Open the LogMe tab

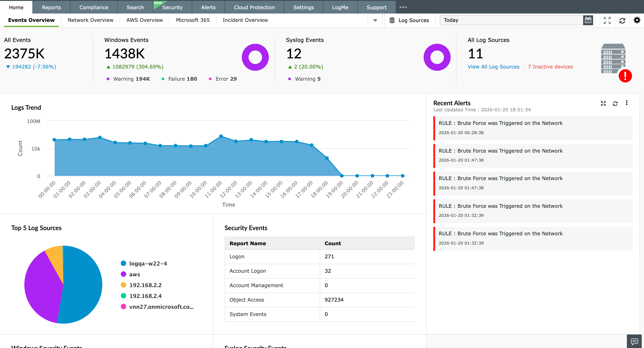[340, 7]
